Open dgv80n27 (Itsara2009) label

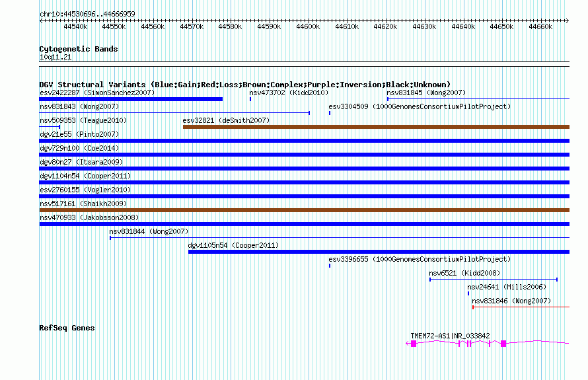coord(81,162)
